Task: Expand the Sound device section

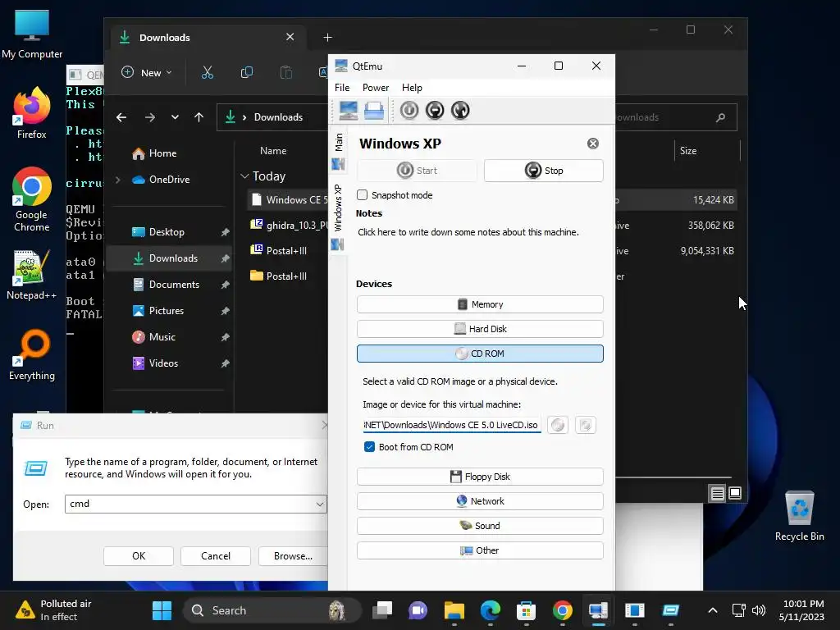Action: click(480, 526)
